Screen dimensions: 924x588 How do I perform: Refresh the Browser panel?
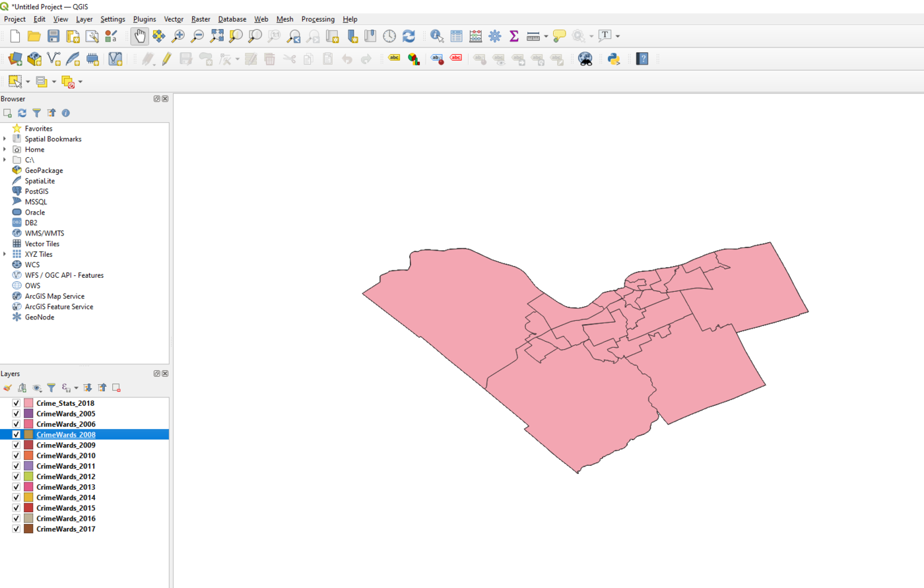tap(22, 113)
